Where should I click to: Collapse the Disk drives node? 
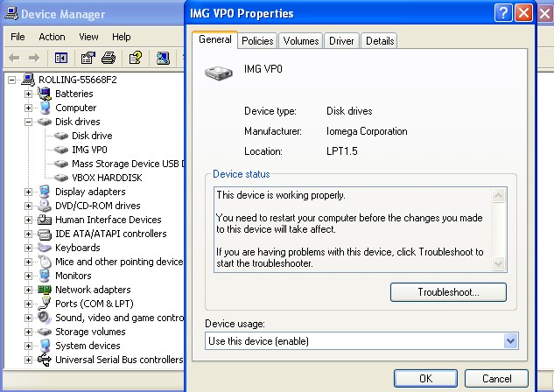pyautogui.click(x=29, y=122)
